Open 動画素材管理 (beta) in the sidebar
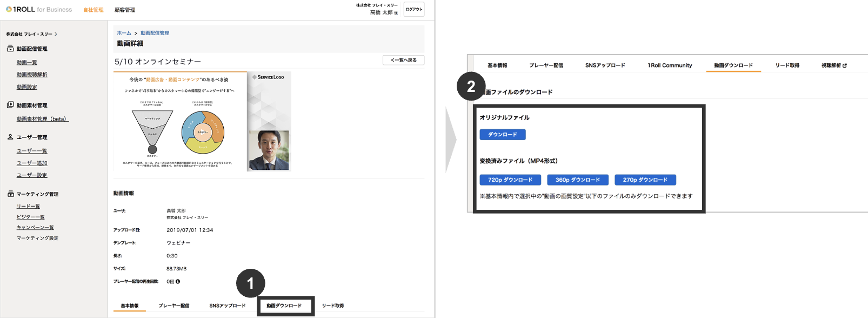Screen dimensions: 868x318 (x=43, y=119)
